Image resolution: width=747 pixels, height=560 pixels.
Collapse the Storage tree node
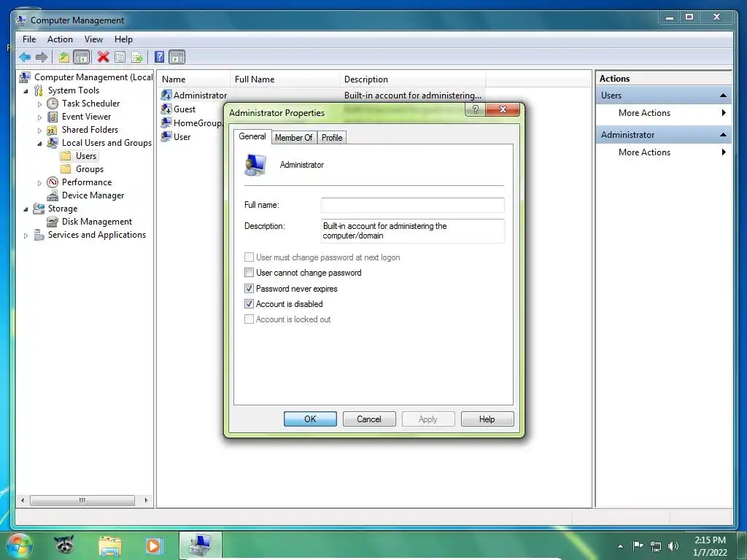26,209
